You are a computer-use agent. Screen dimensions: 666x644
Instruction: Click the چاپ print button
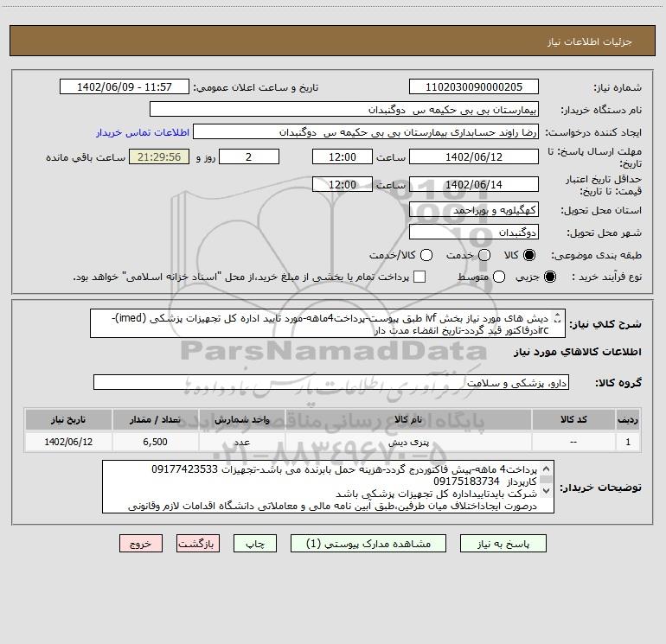(255, 544)
